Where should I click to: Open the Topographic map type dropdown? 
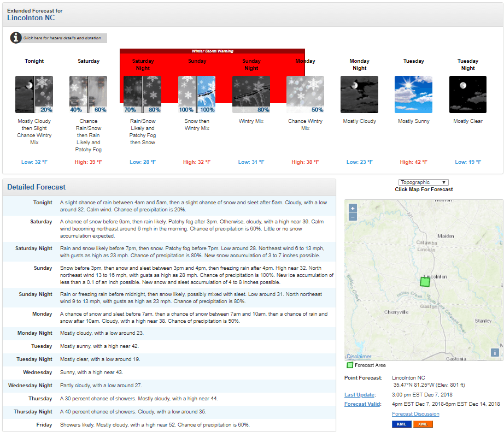click(x=424, y=182)
